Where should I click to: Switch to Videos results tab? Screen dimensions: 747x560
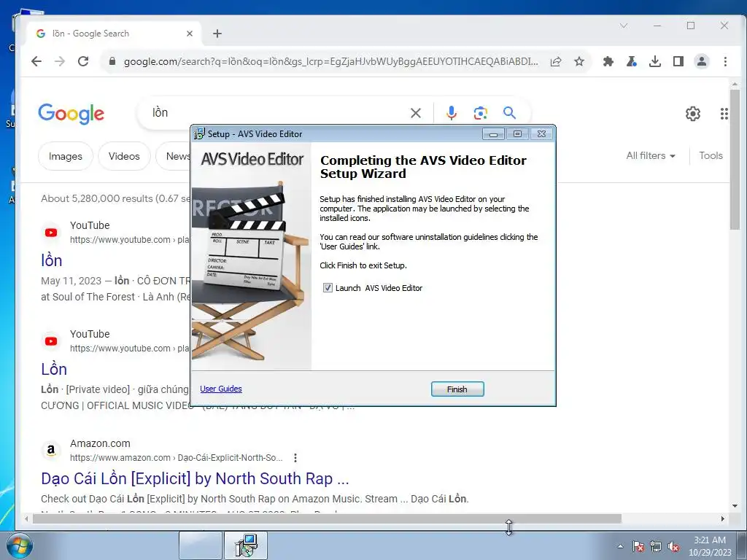124,156
